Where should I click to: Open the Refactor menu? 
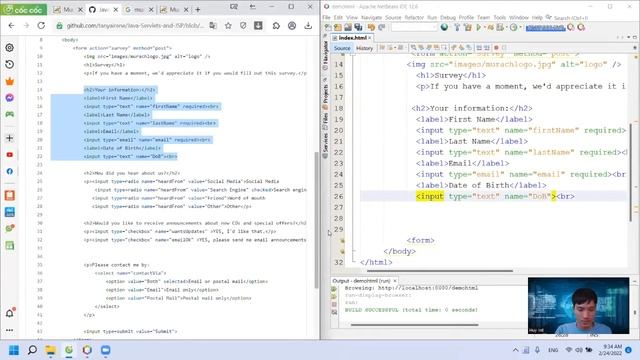tap(414, 18)
